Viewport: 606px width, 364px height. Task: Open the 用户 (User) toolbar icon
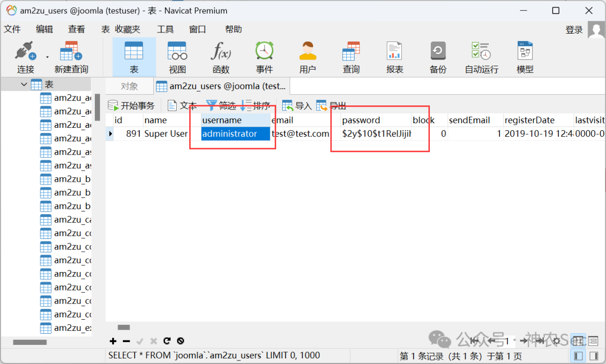307,50
